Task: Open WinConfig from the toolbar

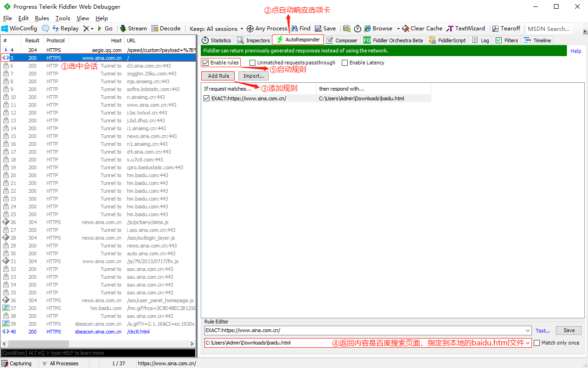Action: (19, 29)
